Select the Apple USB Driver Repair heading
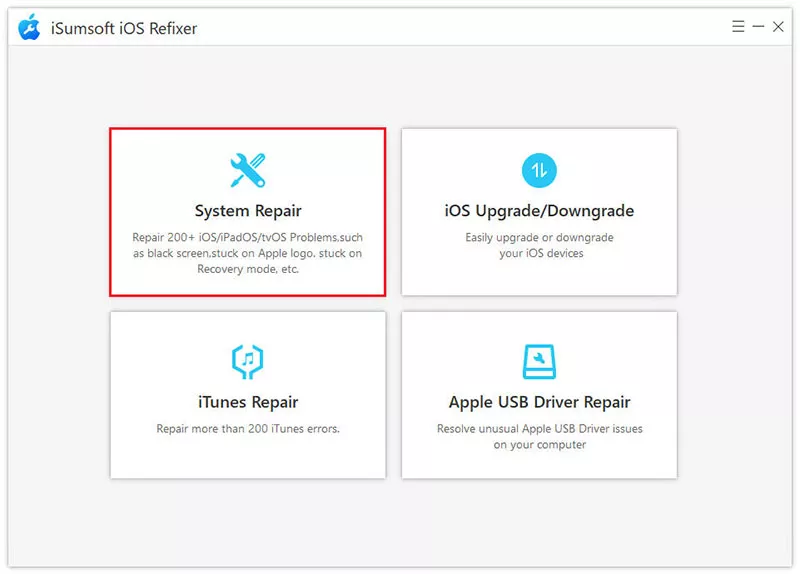 pyautogui.click(x=539, y=402)
